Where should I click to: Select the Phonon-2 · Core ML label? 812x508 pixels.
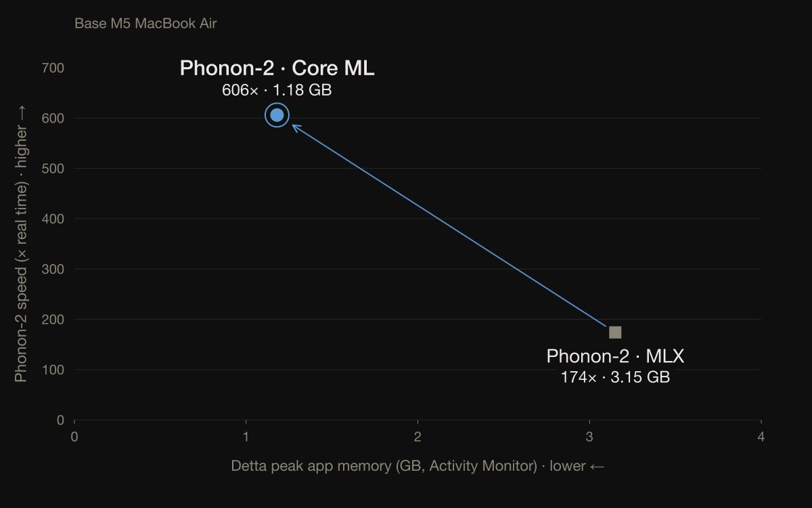point(277,68)
